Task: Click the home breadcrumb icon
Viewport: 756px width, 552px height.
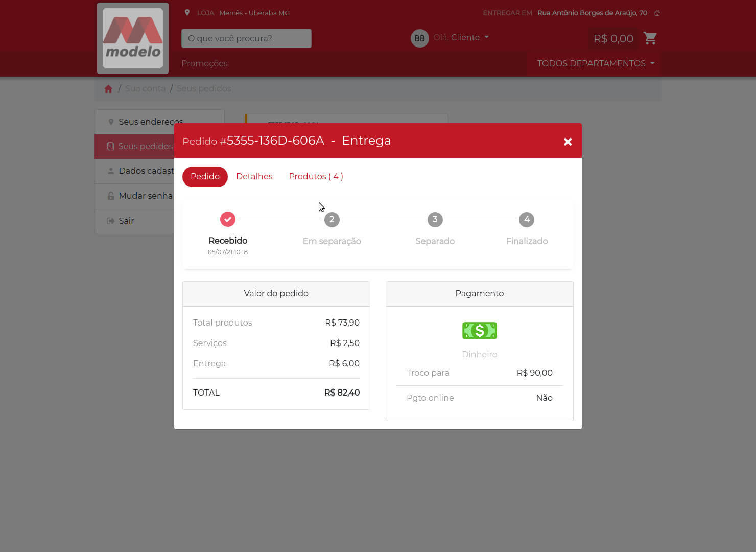Action: (108, 89)
